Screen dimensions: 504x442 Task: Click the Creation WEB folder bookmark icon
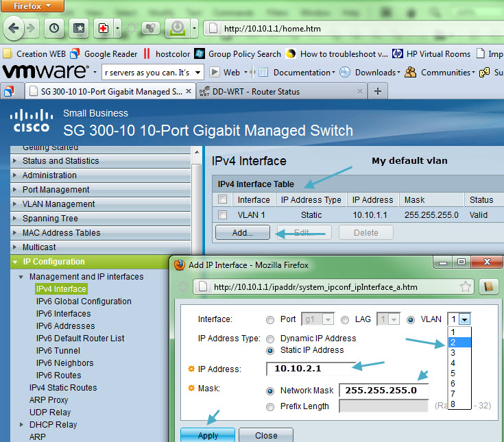click(x=8, y=53)
